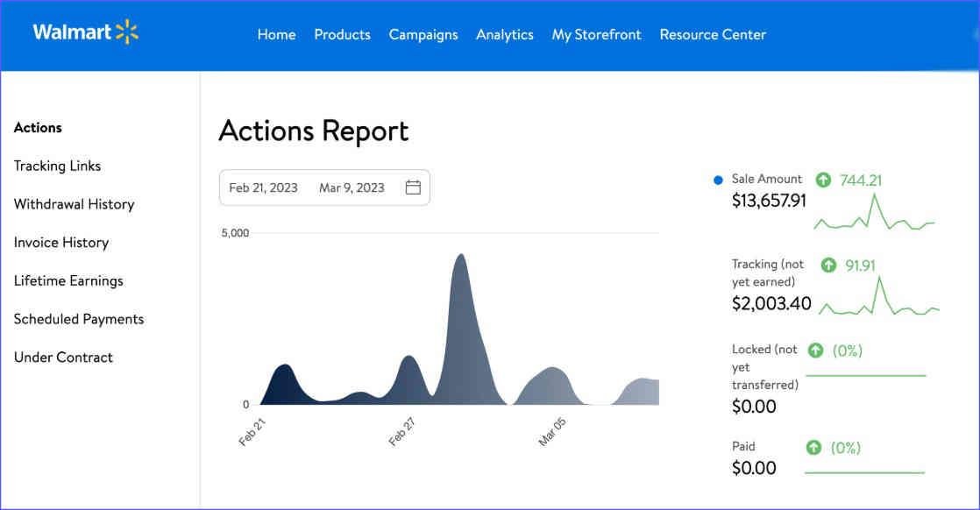Viewport: 980px width, 510px height.
Task: Click the green up-arrow beside 744.21
Action: [822, 179]
